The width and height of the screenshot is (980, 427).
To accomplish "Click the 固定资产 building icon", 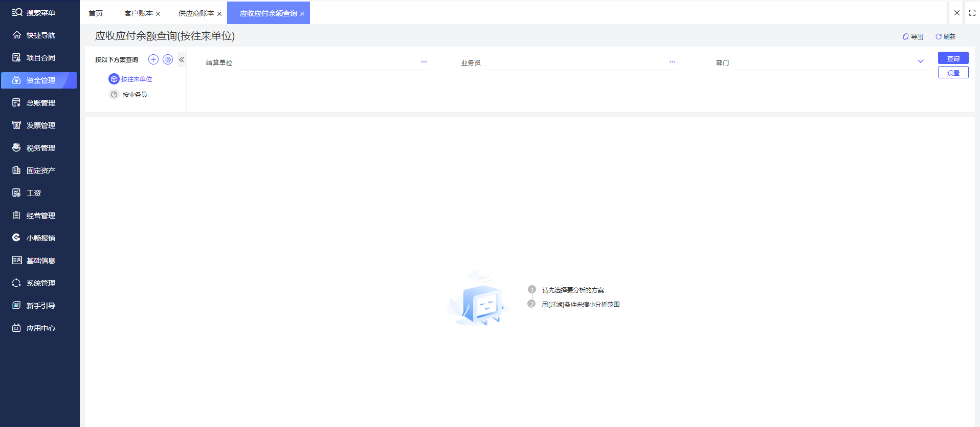I will pyautogui.click(x=17, y=170).
